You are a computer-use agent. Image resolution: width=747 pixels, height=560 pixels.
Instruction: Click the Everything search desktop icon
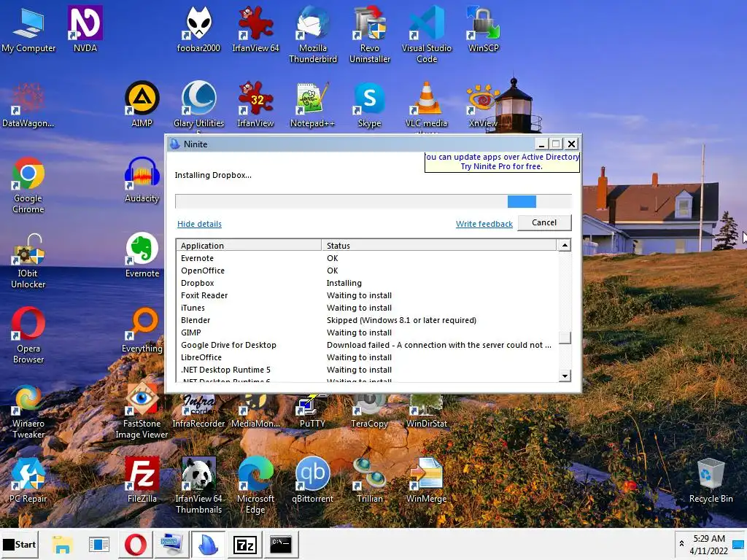pos(142,330)
